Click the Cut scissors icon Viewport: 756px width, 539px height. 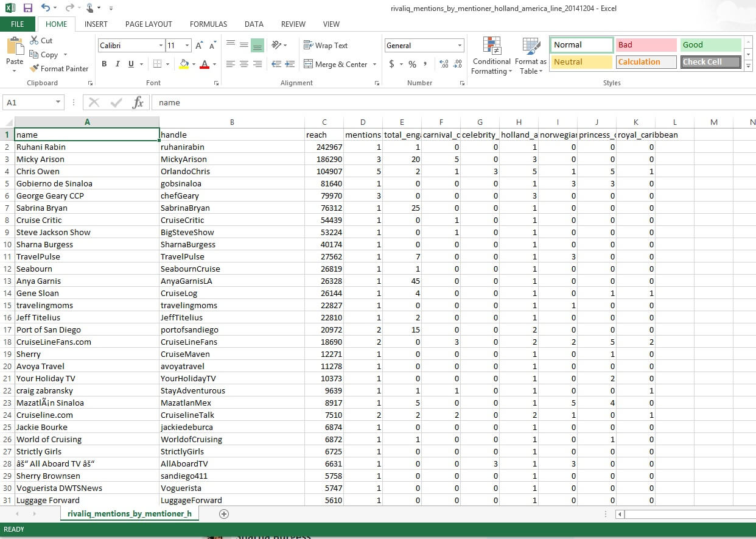click(x=34, y=40)
